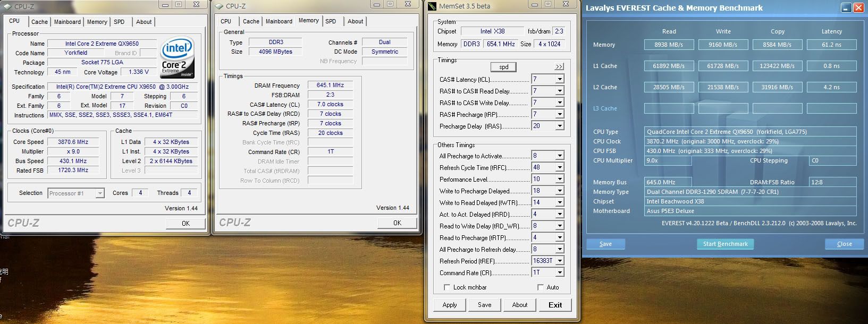Click the EVEREST Memory Write value 9160 MB/s
The width and height of the screenshot is (868, 324).
tap(723, 45)
